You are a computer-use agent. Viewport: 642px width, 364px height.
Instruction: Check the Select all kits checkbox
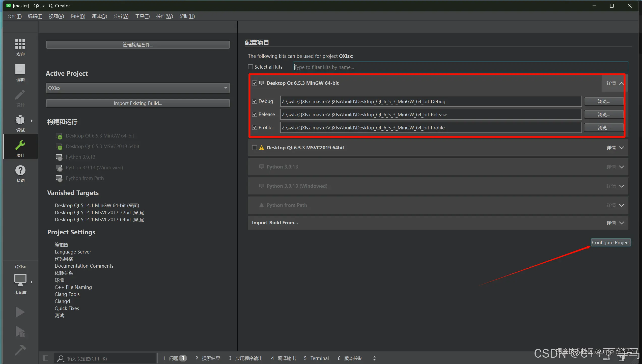tap(250, 67)
